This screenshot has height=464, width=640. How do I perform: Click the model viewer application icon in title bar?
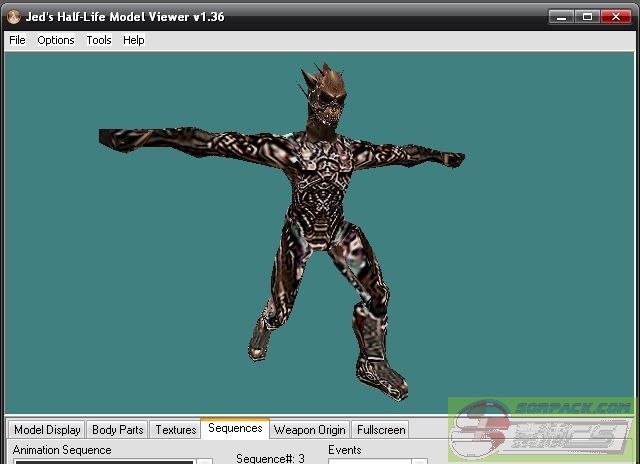coord(13,17)
